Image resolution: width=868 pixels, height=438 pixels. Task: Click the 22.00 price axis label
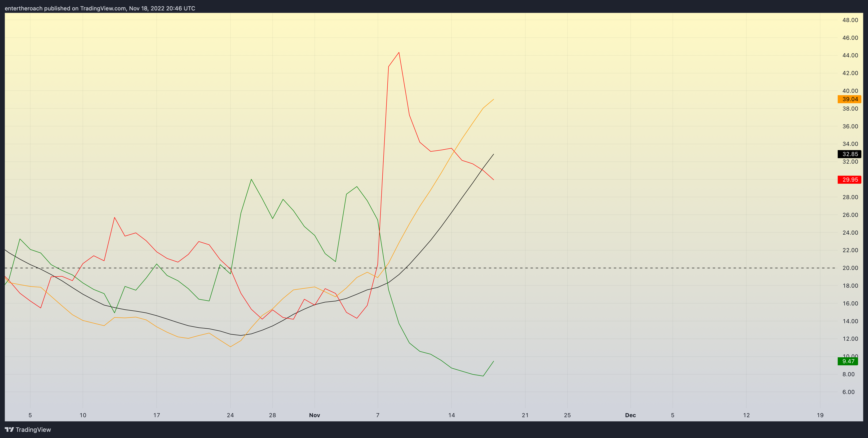[x=850, y=250]
